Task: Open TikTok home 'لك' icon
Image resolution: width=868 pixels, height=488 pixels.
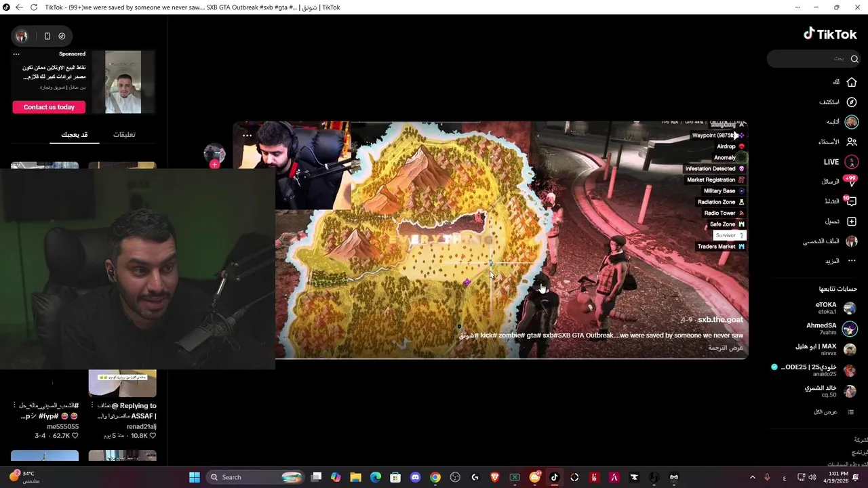Action: point(852,82)
